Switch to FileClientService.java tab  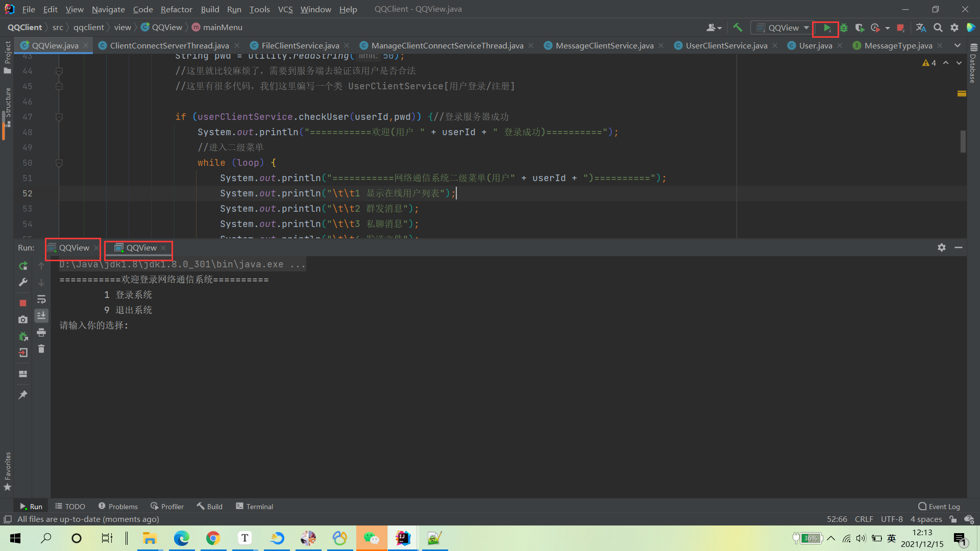click(x=300, y=45)
